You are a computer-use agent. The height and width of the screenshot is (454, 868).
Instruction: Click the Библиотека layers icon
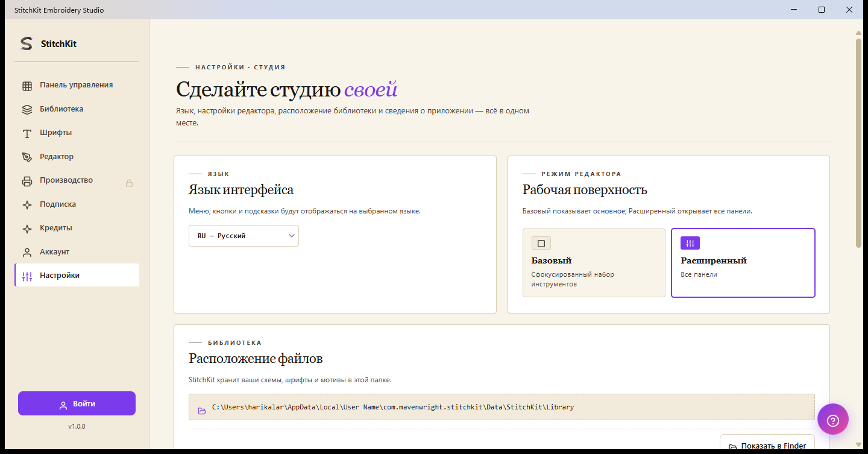coord(27,109)
